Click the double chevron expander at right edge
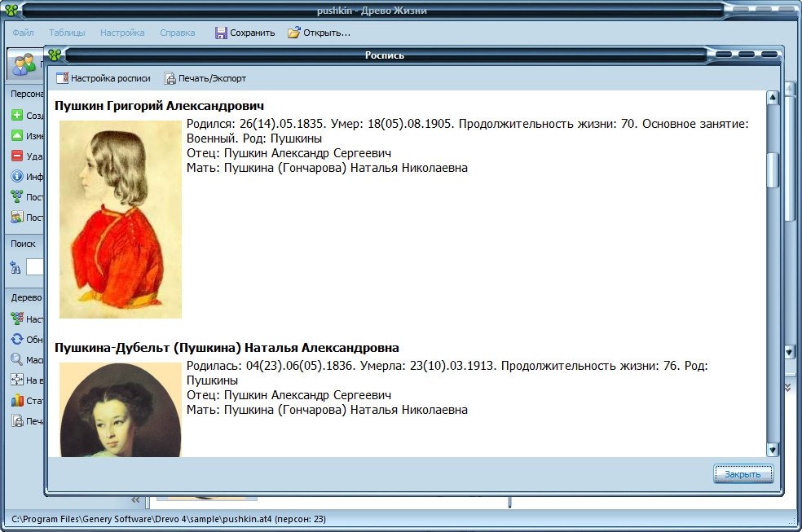Viewport: 802px width, 532px height. (788, 389)
